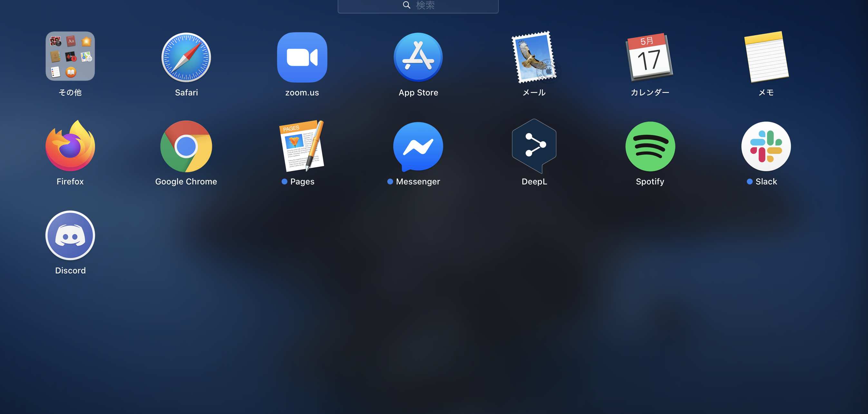Screen dimensions: 868x414
Task: Launch DeepL translator
Action: tap(534, 146)
